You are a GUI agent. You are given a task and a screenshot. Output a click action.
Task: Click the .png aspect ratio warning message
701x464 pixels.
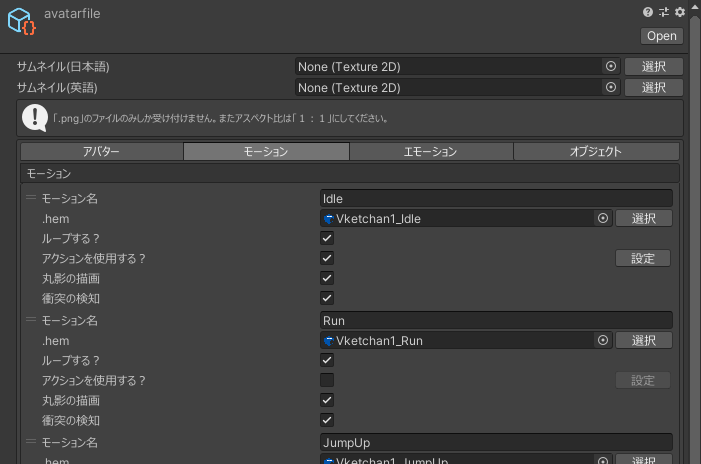tap(220, 118)
